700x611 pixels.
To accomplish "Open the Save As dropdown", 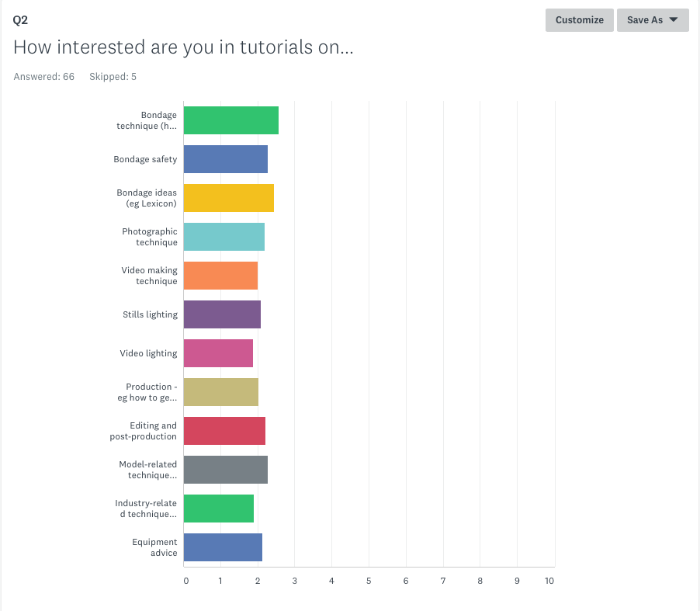I will [652, 20].
